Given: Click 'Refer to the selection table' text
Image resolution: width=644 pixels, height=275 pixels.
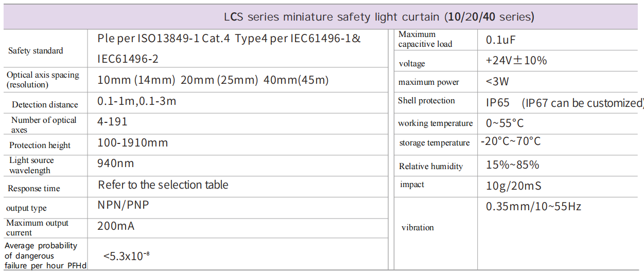Looking at the screenshot, I should click(x=163, y=185).
